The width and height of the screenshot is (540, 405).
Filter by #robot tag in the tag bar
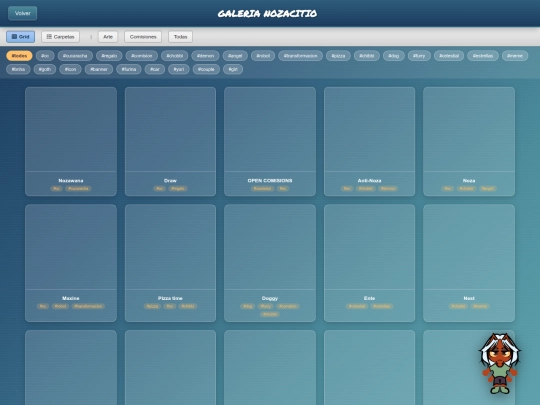point(263,55)
